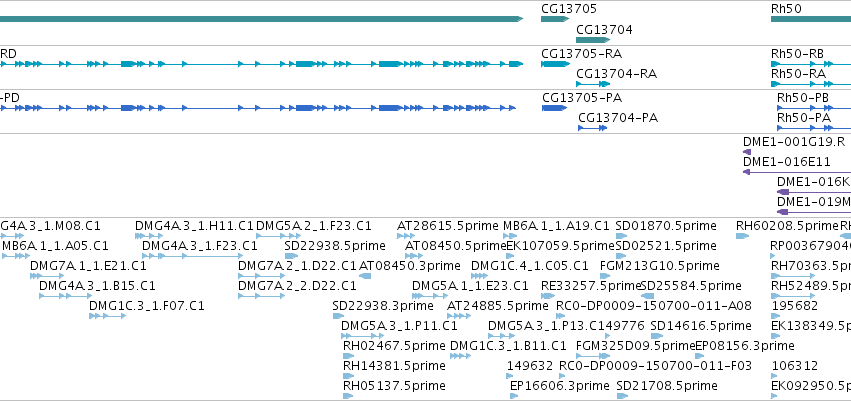The width and height of the screenshot is (851, 401).
Task: Click EST DMG4A.3_1.H11.C1
Action: click(x=149, y=236)
